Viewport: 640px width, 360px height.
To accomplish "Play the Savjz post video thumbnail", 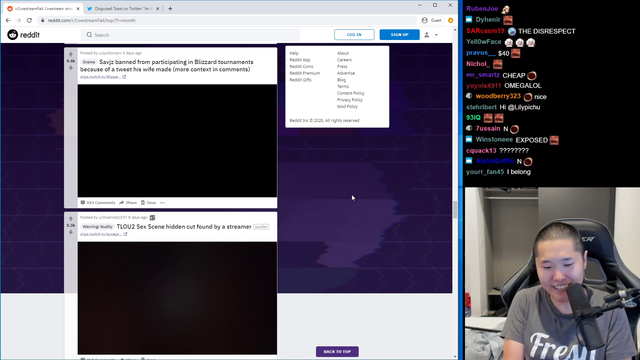I will tap(177, 141).
